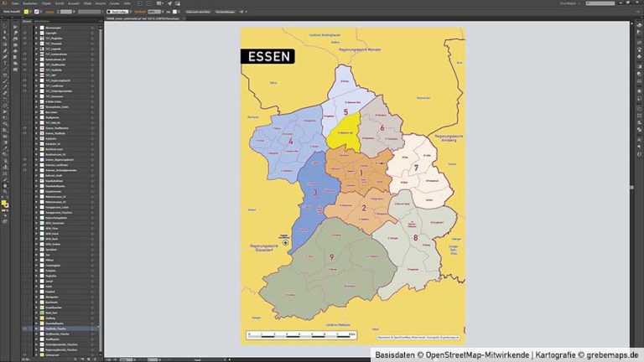Expand the TXT_Legende layer
This screenshot has width=644, height=362.
(36, 49)
